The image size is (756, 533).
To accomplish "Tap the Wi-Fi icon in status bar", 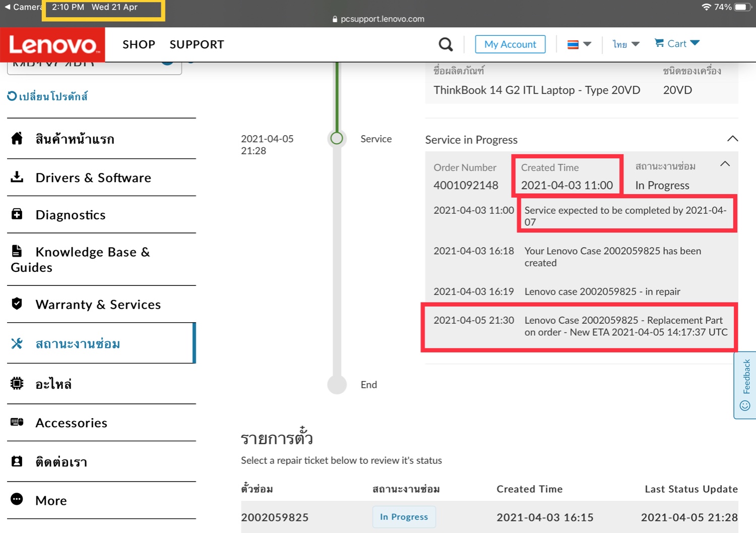I will pyautogui.click(x=706, y=7).
